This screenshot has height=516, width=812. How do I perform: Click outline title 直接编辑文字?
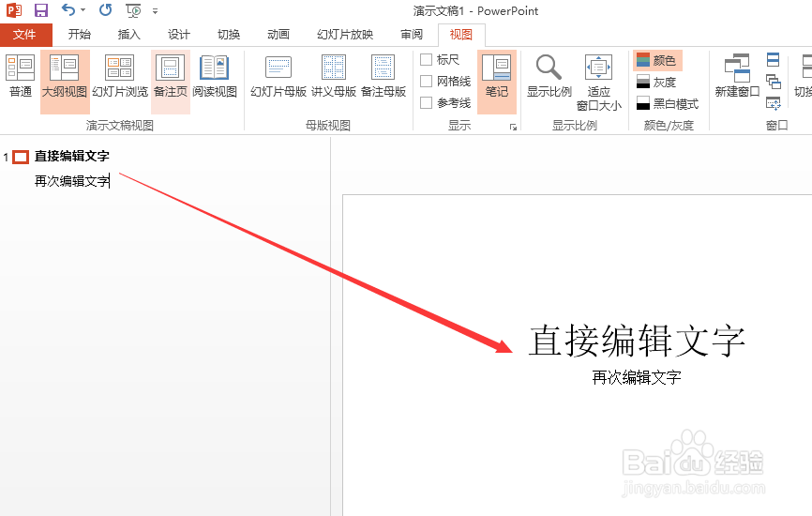tap(72, 156)
